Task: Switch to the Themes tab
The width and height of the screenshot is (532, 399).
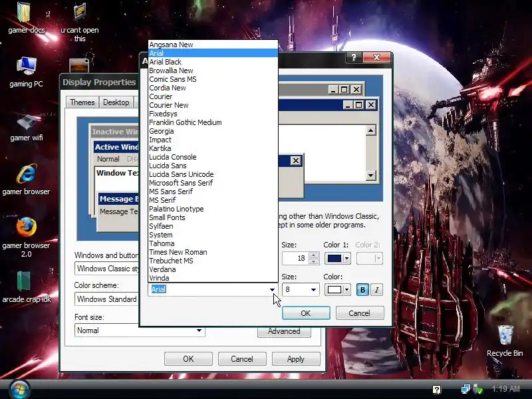Action: pyautogui.click(x=82, y=102)
